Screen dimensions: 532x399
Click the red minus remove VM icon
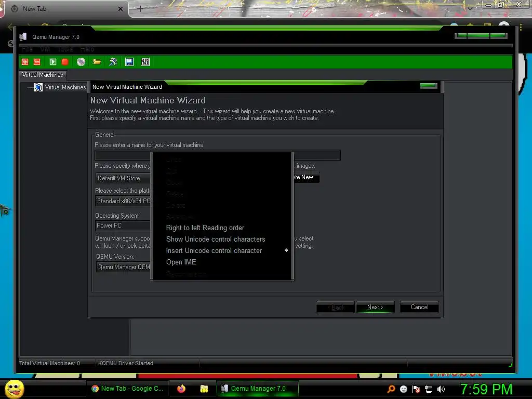click(37, 62)
